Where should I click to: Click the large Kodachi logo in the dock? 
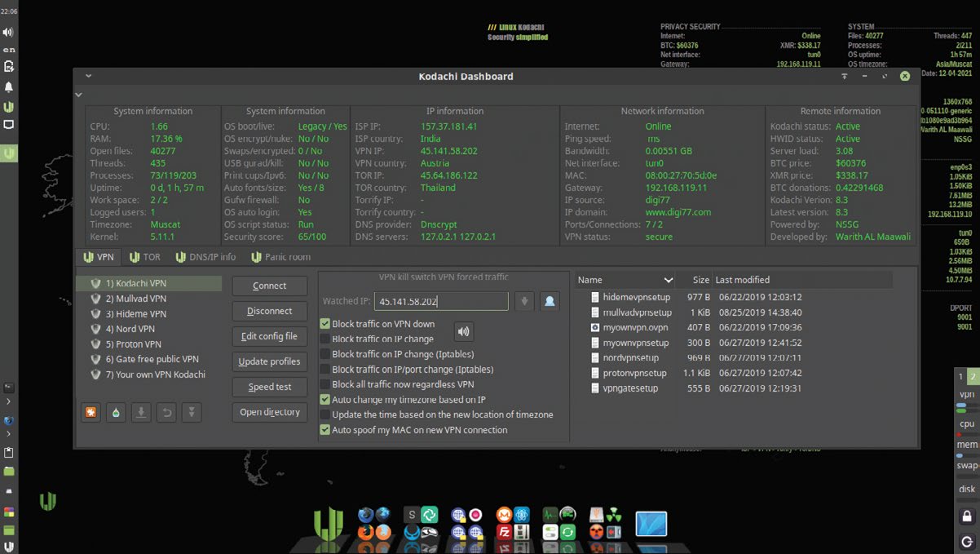tap(328, 523)
